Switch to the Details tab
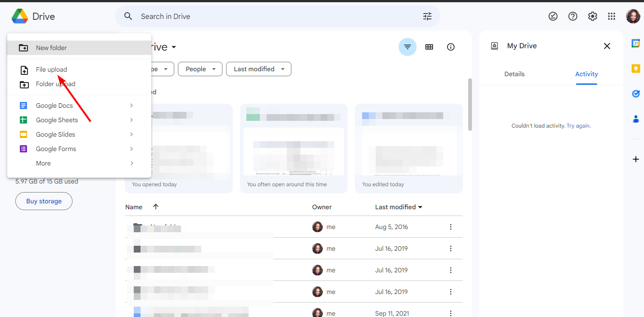This screenshot has width=644, height=317. [514, 74]
